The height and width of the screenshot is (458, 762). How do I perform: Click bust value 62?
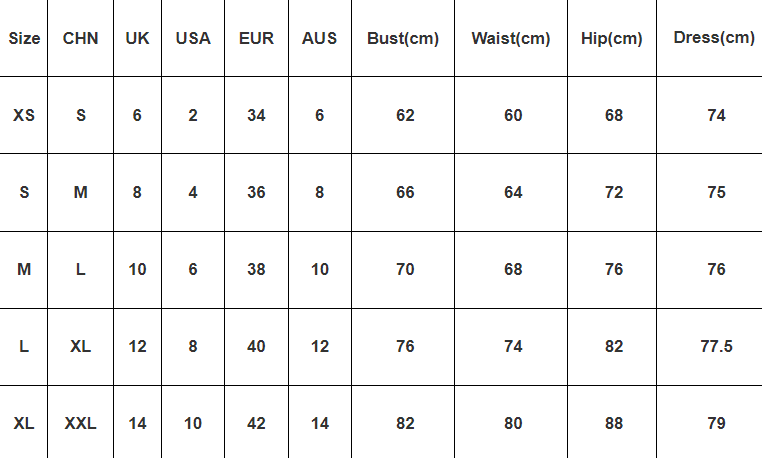click(403, 115)
